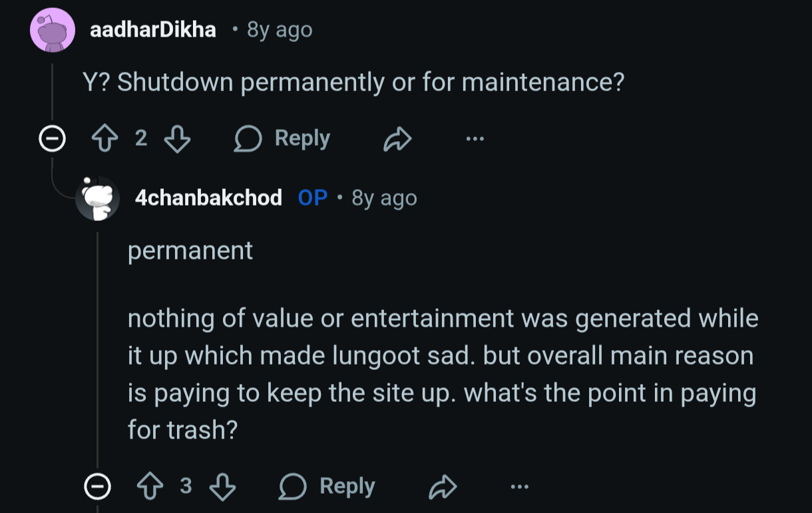Reply to aadharDikha's comment

coord(283,138)
